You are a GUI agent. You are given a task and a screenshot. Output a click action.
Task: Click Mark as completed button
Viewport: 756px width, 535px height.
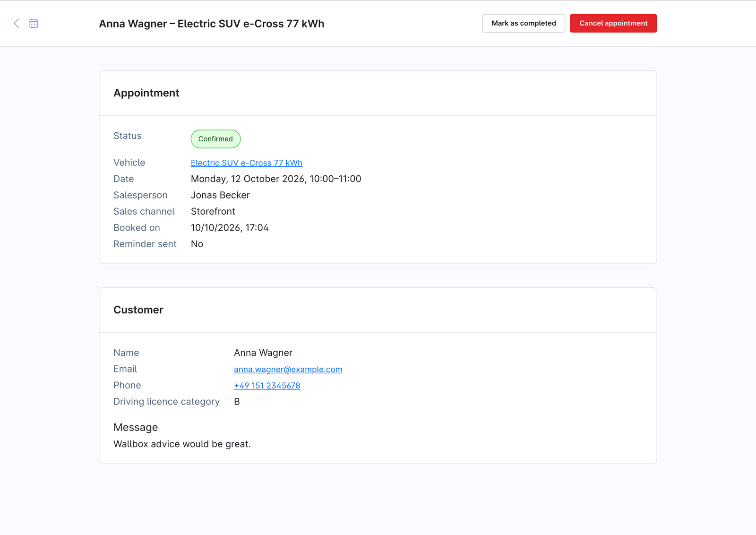[524, 23]
